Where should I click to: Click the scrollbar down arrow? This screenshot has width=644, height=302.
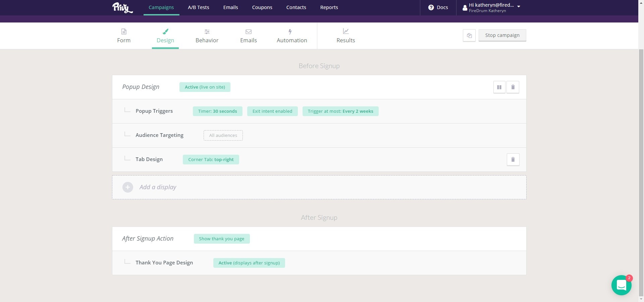click(641, 299)
